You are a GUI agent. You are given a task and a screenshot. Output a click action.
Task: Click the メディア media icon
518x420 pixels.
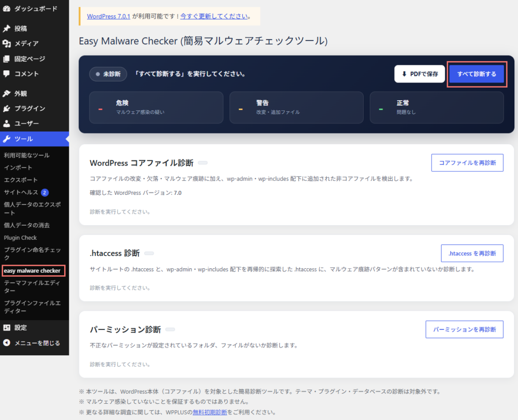tap(6, 44)
